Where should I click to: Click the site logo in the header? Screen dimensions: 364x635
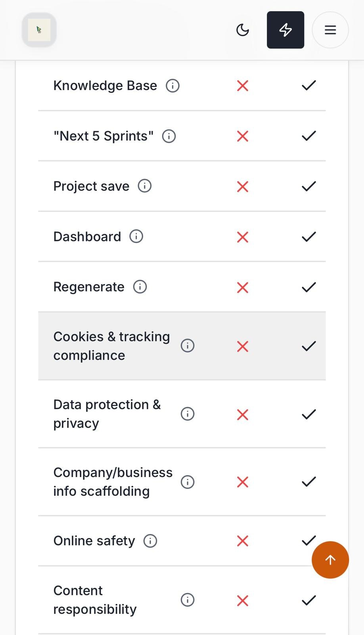tap(39, 30)
